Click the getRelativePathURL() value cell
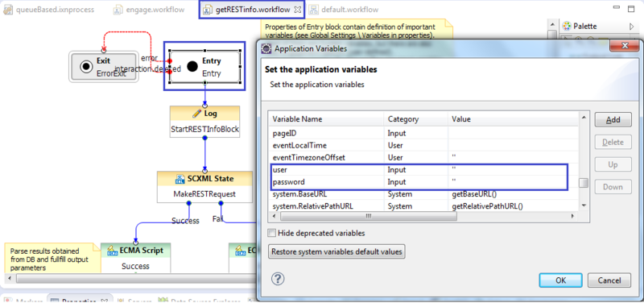Screen dimensions: 644x303 487,206
